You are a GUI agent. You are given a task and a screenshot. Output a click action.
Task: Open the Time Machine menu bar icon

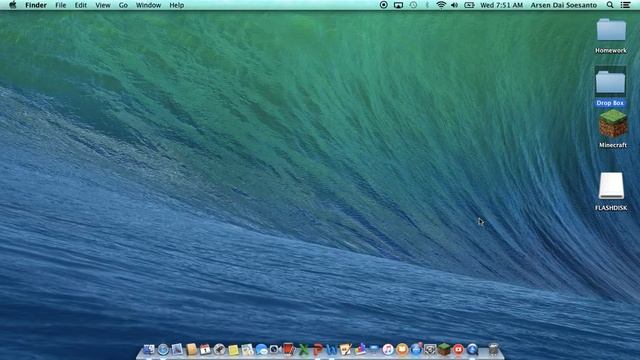(x=413, y=5)
